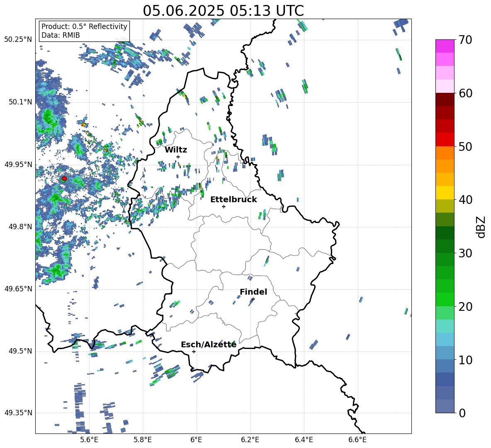
Task: Click the 5.8°E longitude label
Action: click(x=143, y=440)
